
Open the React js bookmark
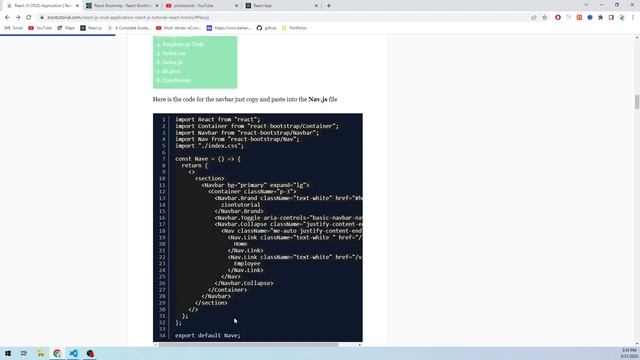point(91,28)
